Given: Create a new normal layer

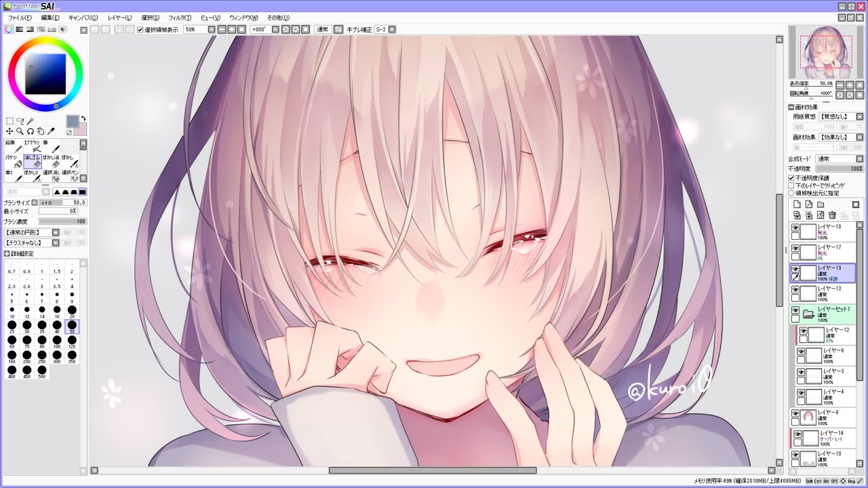Looking at the screenshot, I should [x=797, y=205].
